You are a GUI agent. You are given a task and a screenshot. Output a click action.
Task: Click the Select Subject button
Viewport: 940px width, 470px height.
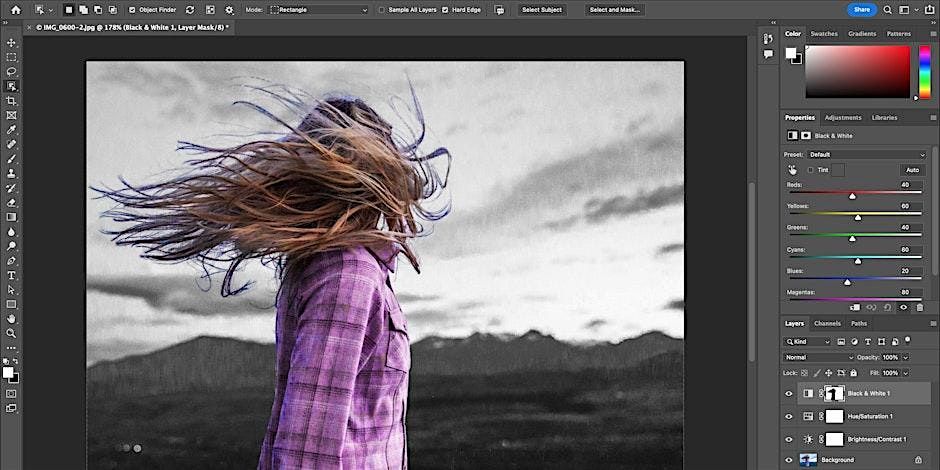coord(543,9)
